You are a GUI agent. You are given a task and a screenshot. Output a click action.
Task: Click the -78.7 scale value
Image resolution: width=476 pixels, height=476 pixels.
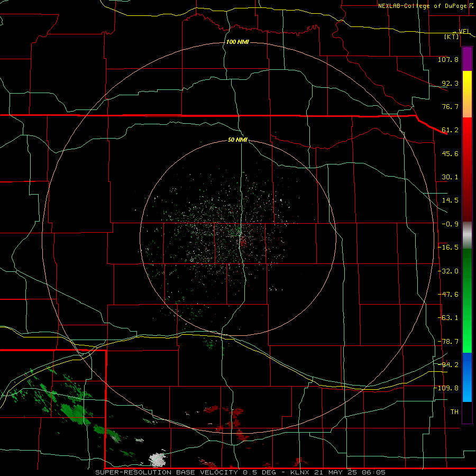point(448,342)
